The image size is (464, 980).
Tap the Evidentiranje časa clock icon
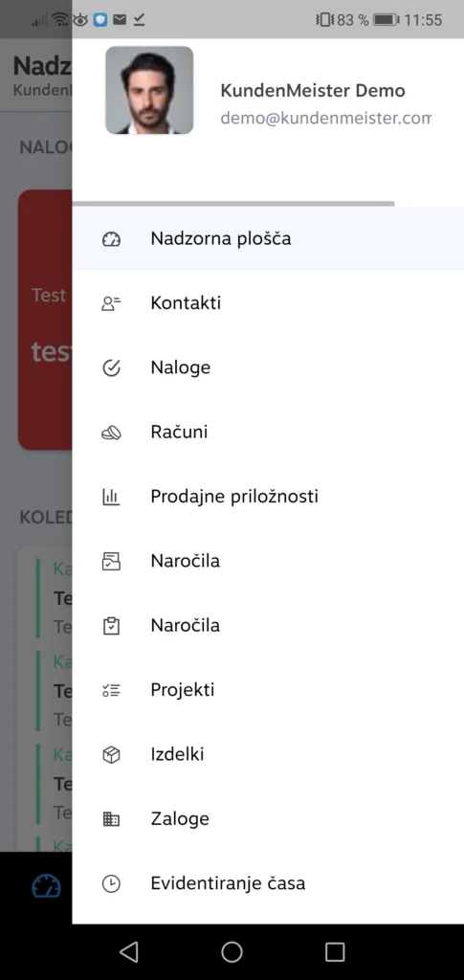pyautogui.click(x=111, y=883)
